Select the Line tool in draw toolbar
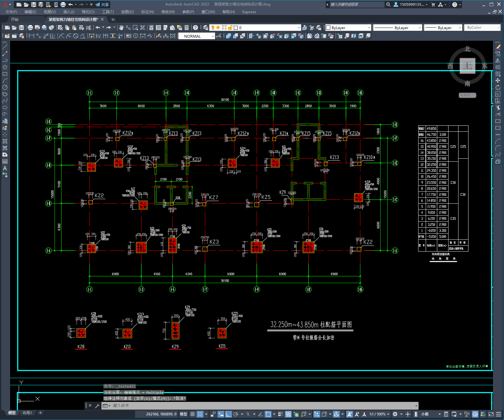This screenshot has height=420, width=504. tap(5, 47)
